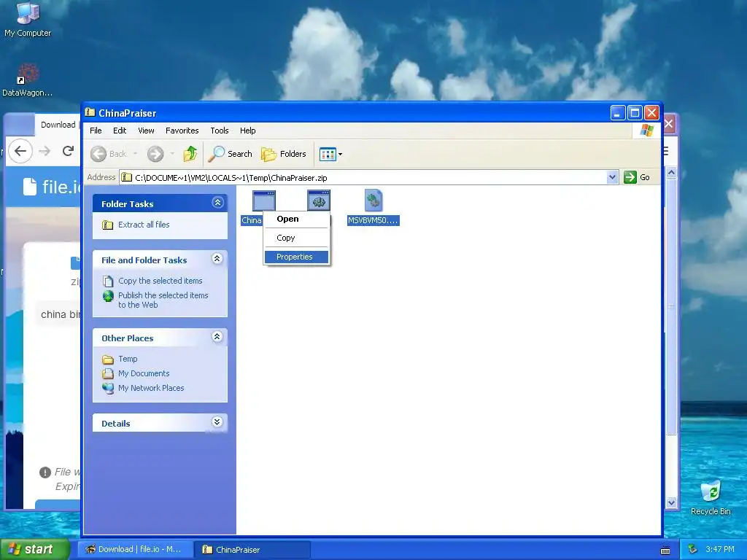The height and width of the screenshot is (560, 747).
Task: Open the Back history dropdown arrow
Action: tap(135, 154)
